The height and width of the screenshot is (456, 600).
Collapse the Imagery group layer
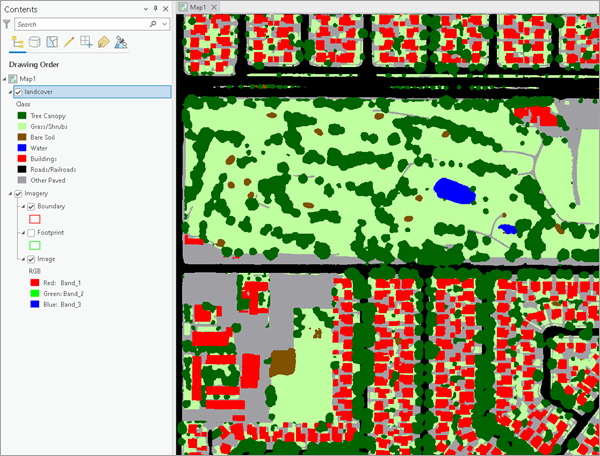tap(10, 193)
